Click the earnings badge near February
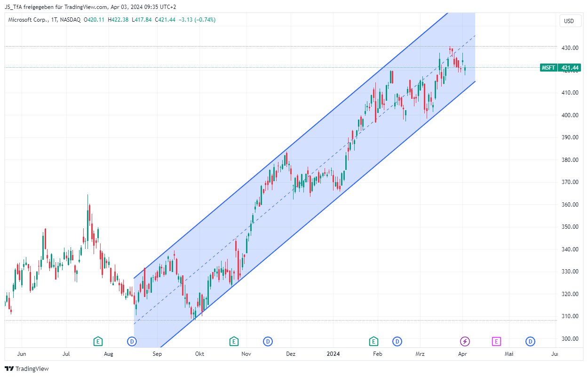This screenshot has width=588, height=377. point(373,341)
